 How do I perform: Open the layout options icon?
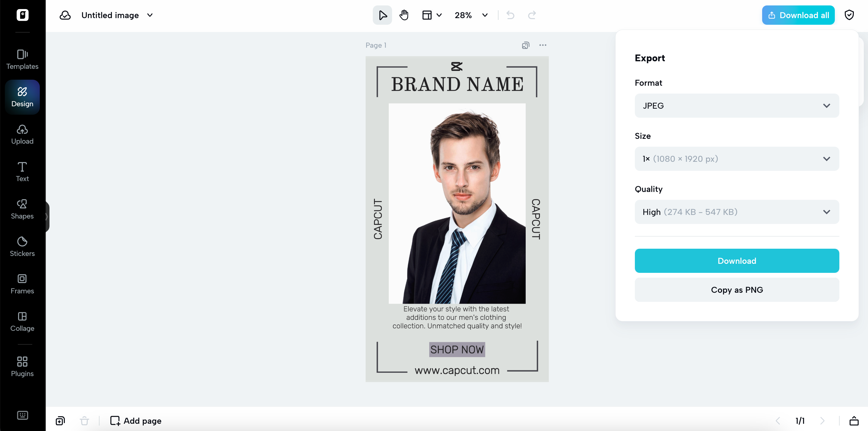click(x=427, y=15)
